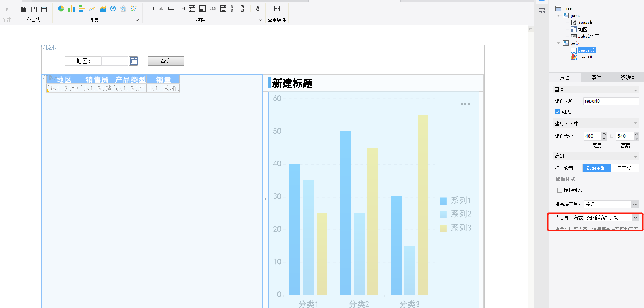Click the date calendar widget icon

[x=202, y=8]
